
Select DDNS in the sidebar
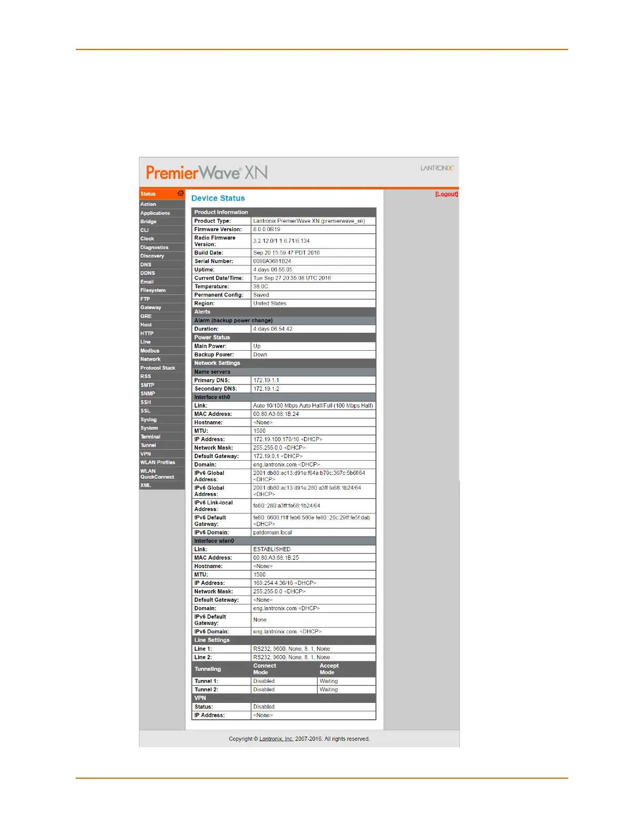coord(162,273)
